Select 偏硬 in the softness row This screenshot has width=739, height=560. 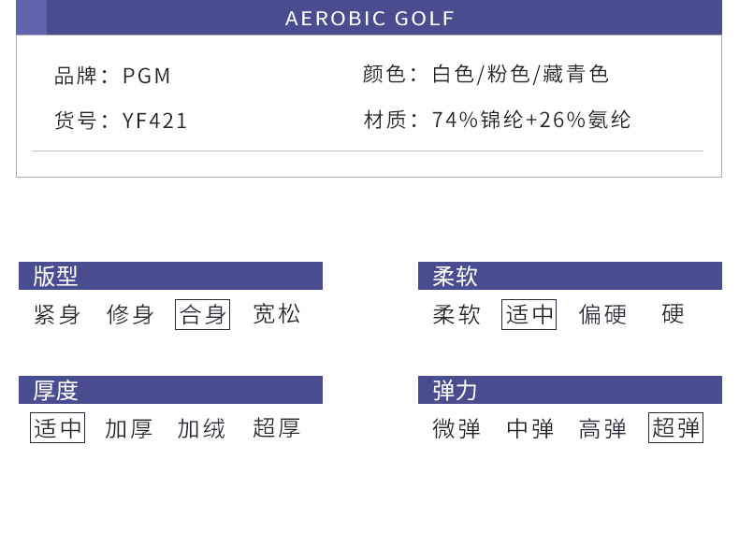click(602, 314)
